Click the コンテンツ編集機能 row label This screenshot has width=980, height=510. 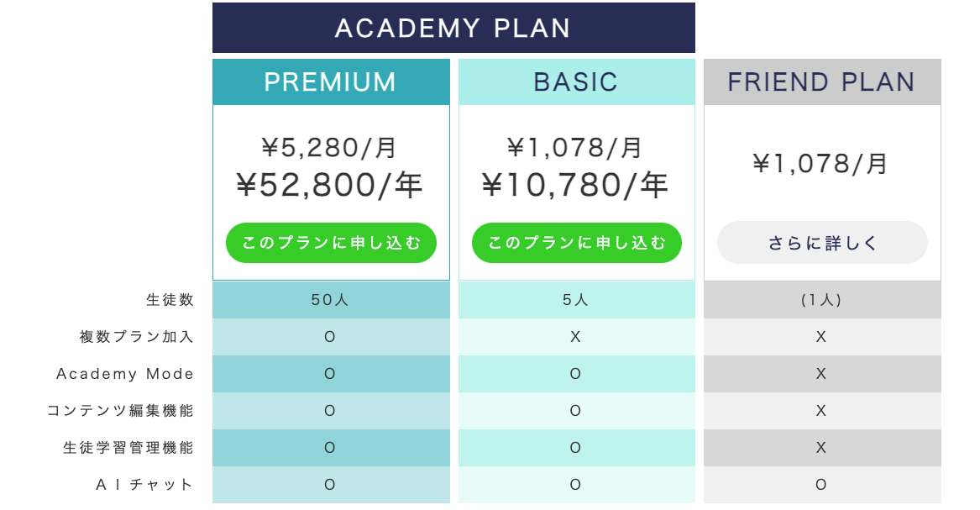click(120, 411)
